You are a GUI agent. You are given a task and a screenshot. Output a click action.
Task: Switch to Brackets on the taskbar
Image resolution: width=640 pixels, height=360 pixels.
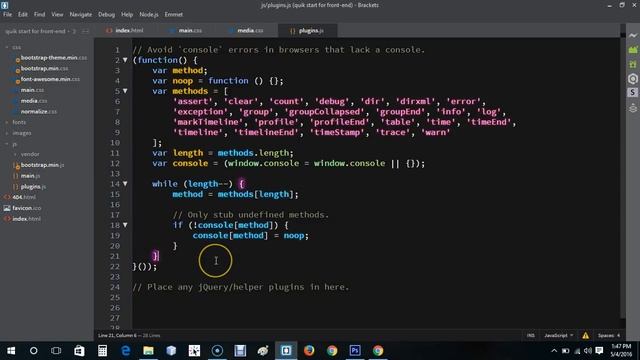point(286,351)
